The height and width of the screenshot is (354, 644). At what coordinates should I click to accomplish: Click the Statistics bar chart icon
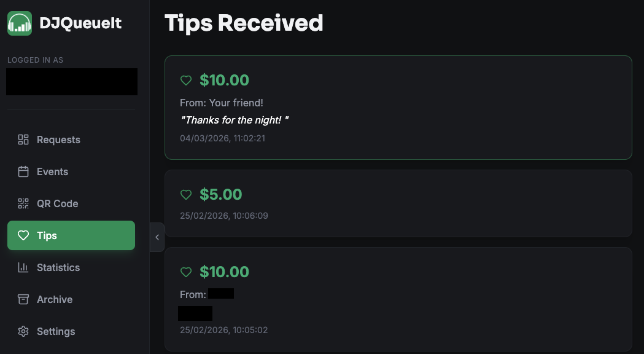click(23, 267)
